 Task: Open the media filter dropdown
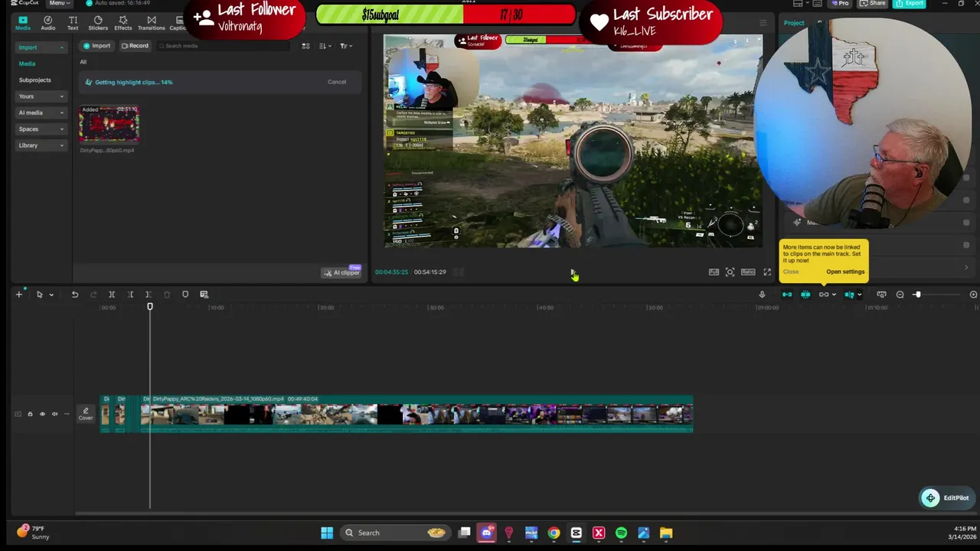[345, 46]
